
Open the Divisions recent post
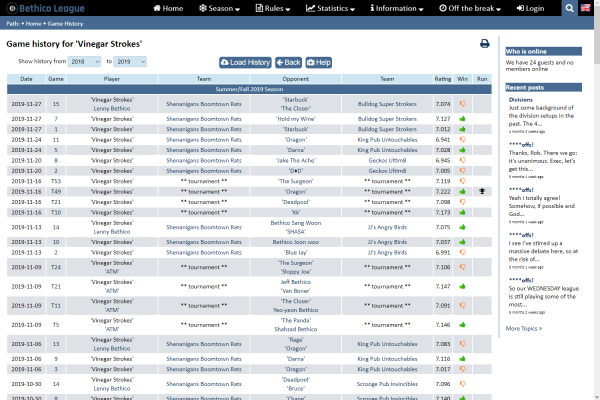[x=520, y=100]
